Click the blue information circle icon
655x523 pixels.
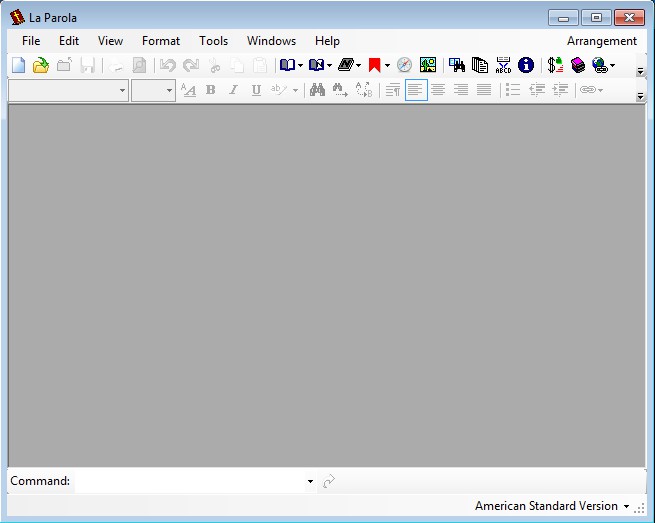(x=526, y=65)
